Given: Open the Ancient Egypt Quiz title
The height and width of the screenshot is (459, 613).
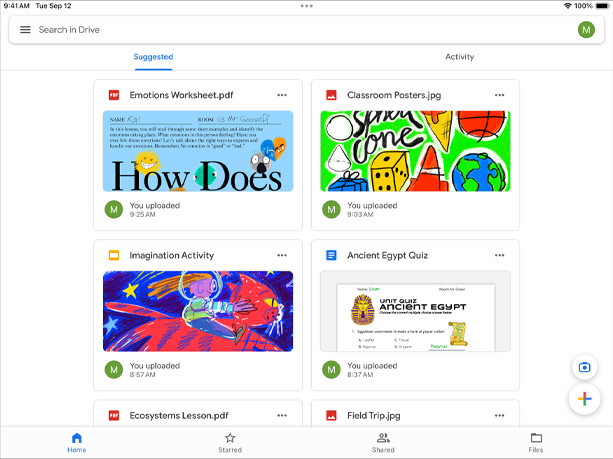Looking at the screenshot, I should click(387, 255).
